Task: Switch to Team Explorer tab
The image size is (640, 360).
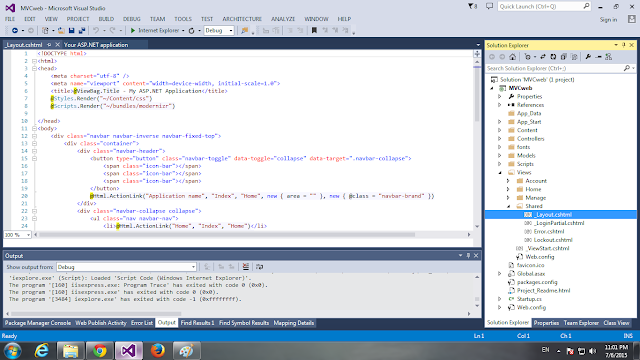Action: [581, 323]
